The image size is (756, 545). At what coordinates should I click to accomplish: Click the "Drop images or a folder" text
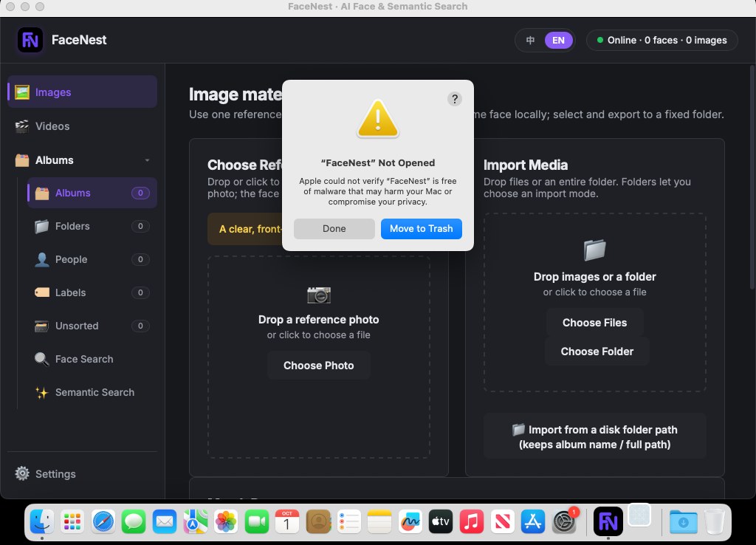coord(594,277)
